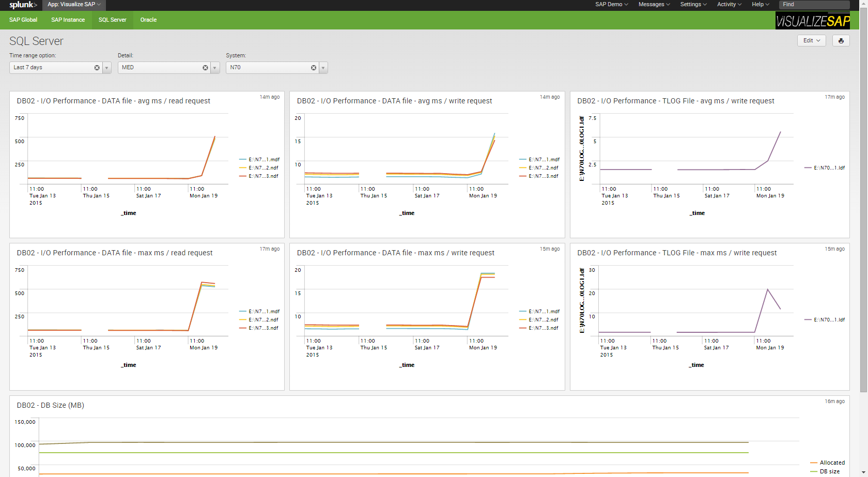Toggle E:\N7...1.mdf legend in avg read chart
This screenshot has height=477, width=868.
tap(259, 160)
